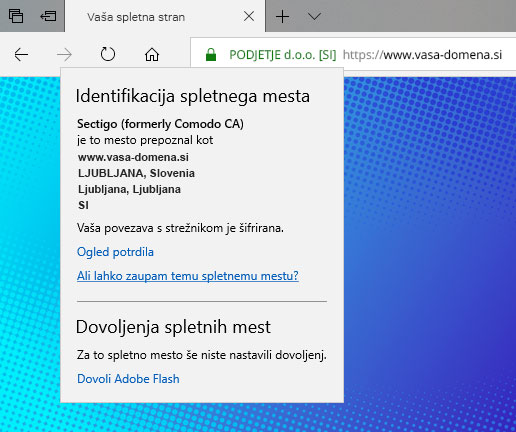516x432 pixels.
Task: Click the Sectigo (formerly Comodo CA) issuer text
Action: (160, 124)
